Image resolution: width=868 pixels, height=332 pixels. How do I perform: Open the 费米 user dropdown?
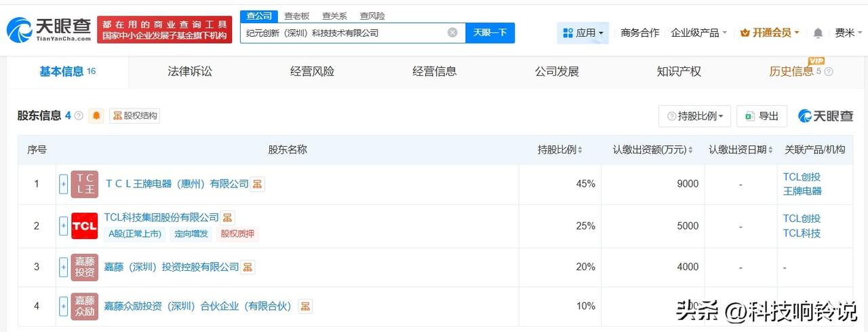[x=849, y=33]
